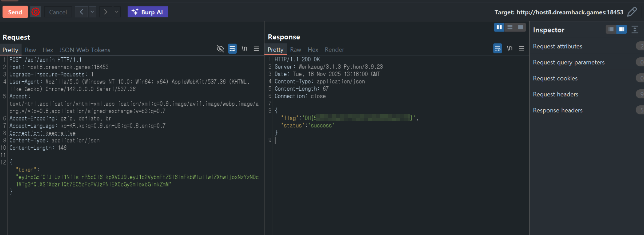Screen dimensions: 644x235
Task: Open the Response Render tab
Action: [334, 50]
